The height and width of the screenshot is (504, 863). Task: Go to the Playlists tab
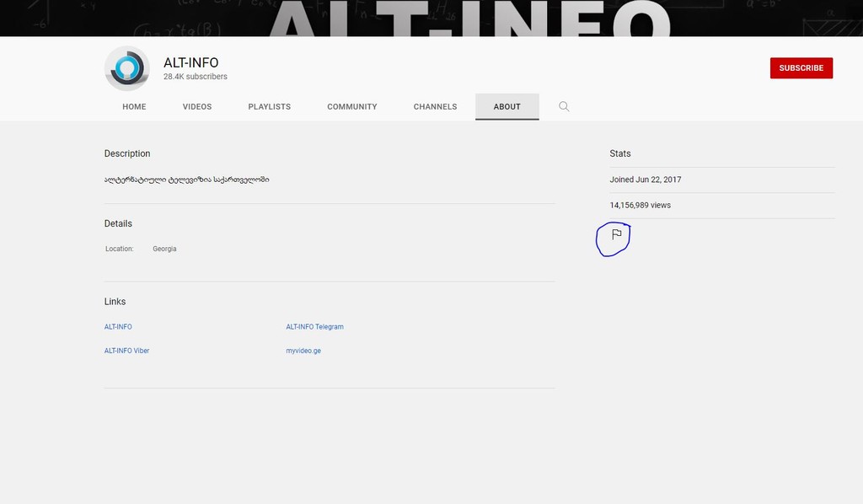pyautogui.click(x=269, y=107)
